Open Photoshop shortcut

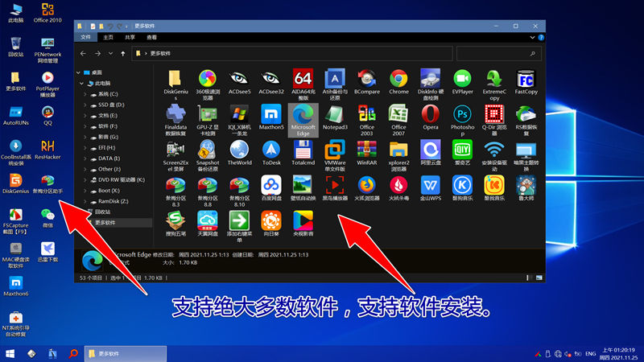pos(462,120)
